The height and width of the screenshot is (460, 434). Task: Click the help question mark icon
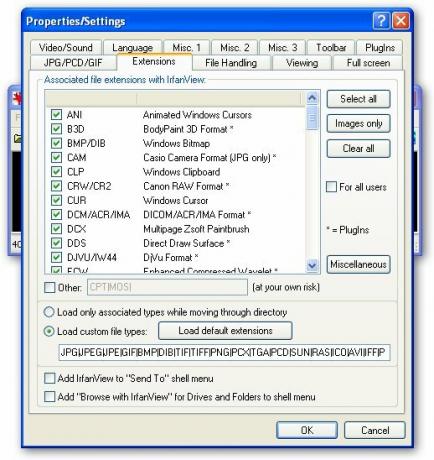click(381, 21)
